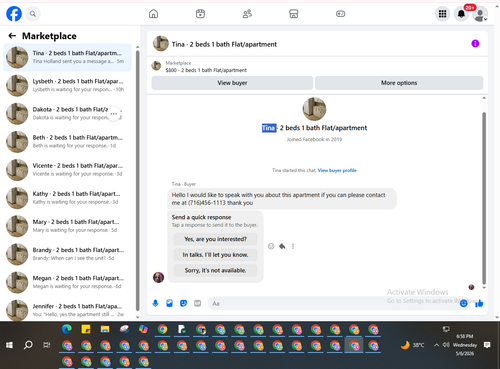Click conversation list scrollbar
500x369 pixels.
pyautogui.click(x=137, y=180)
